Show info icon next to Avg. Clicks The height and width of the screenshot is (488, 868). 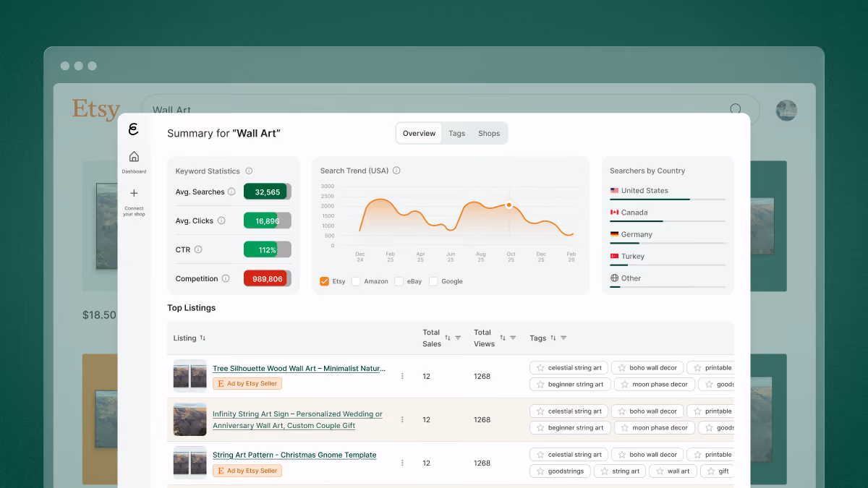221,221
